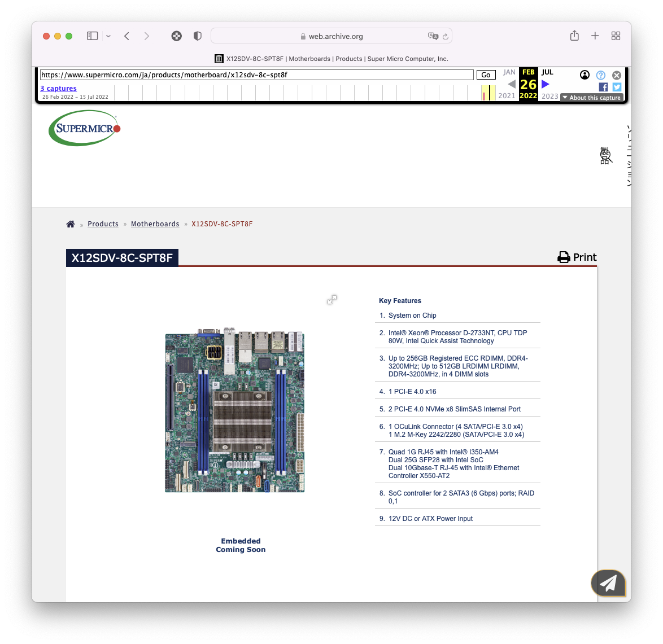Select the JUL next capture month
Image resolution: width=663 pixels, height=644 pixels.
click(547, 72)
